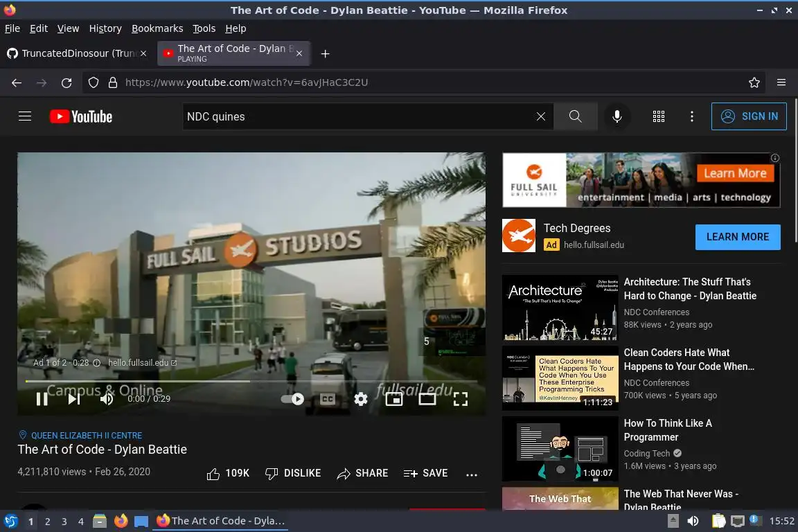Open the file manager taskbar icon
Viewport: 798px width, 532px height.
click(x=100, y=522)
